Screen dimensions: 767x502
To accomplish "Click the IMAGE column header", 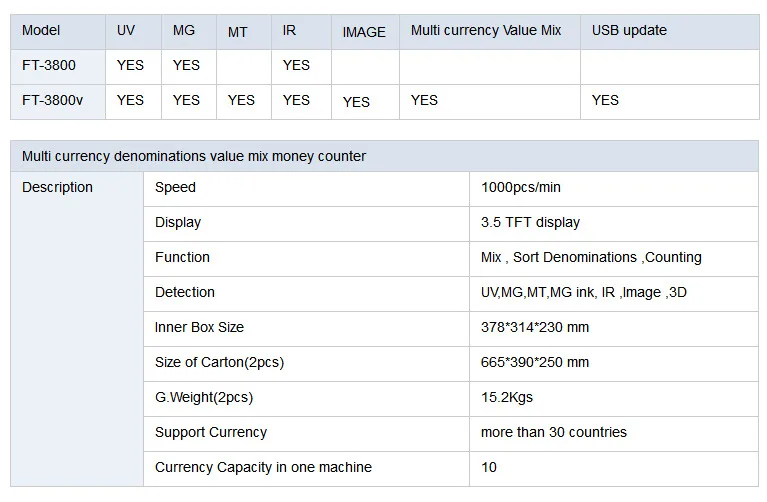I will pos(365,32).
